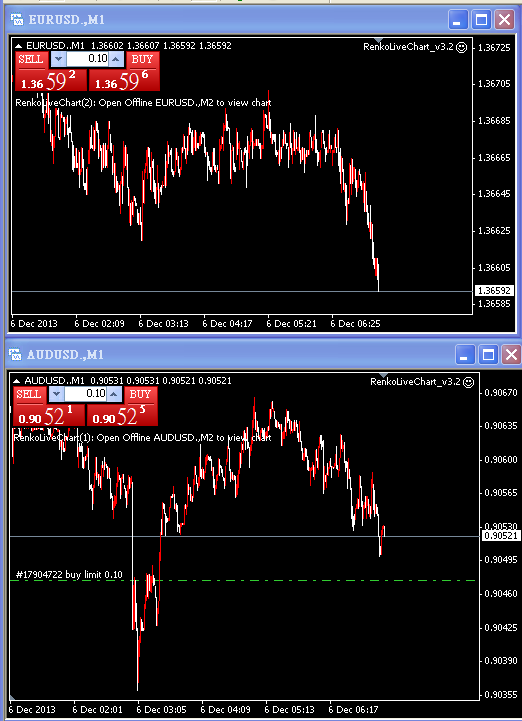
Task: Increase EURUSD lot size with up arrow
Action: pos(116,59)
